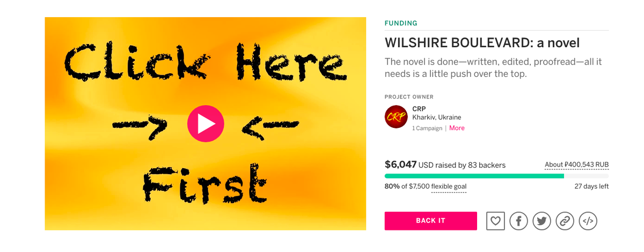Copy campaign link icon
The image size is (644, 252).
pos(565,221)
